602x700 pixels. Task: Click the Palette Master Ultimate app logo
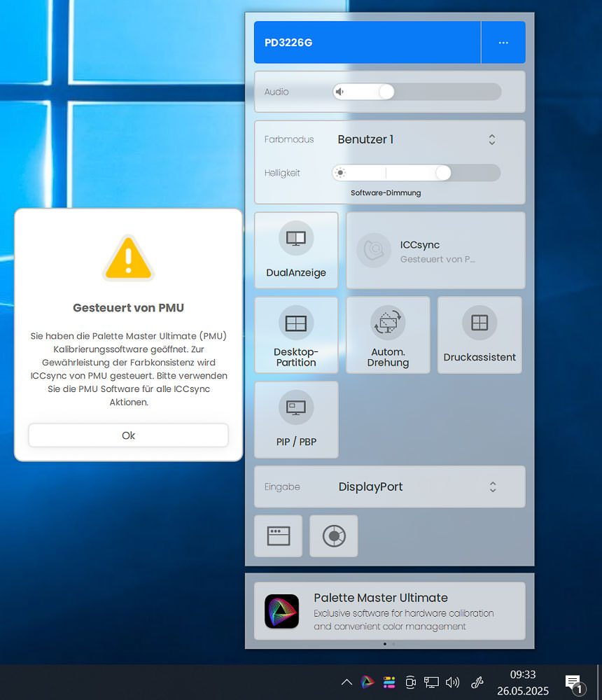[x=281, y=611]
